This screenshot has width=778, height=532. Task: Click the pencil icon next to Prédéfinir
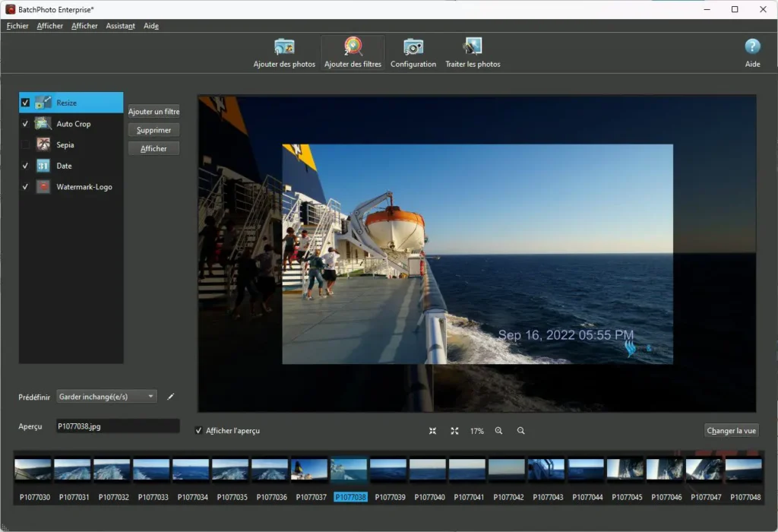point(171,397)
